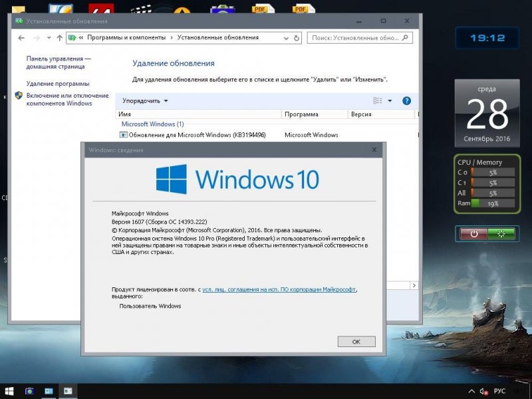Click Майкрософт Windows text line
This screenshot has height=399, width=532.
click(x=140, y=213)
